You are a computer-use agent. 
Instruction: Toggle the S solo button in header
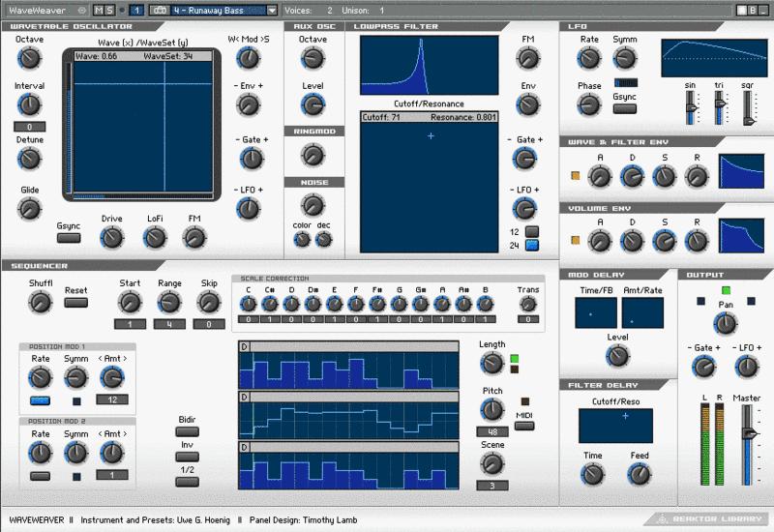[109, 10]
